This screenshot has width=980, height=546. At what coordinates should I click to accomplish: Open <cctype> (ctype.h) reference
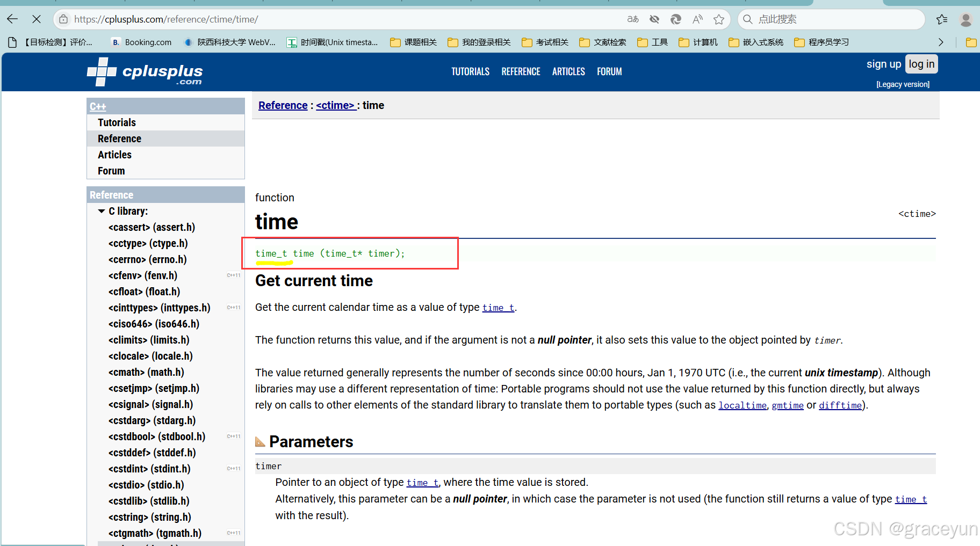[x=148, y=244]
